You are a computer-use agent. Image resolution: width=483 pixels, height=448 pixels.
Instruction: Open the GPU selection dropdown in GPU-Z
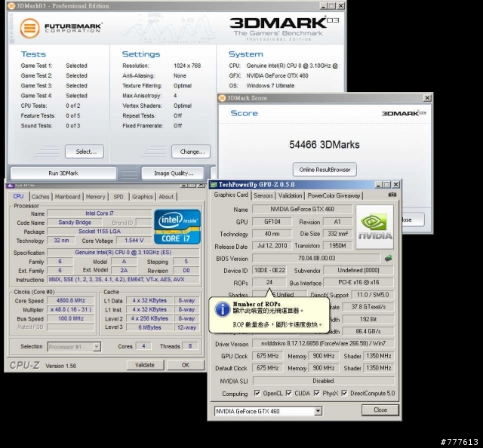click(x=318, y=411)
